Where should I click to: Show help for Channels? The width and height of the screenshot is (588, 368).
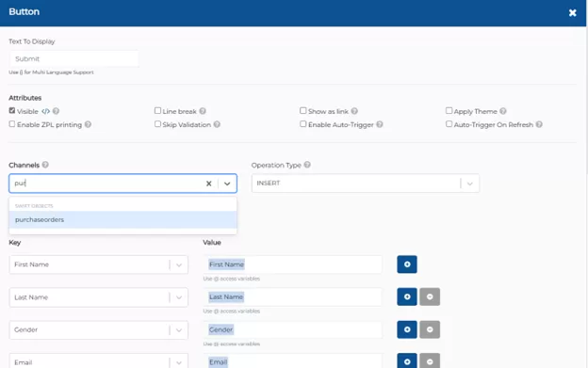pos(45,165)
